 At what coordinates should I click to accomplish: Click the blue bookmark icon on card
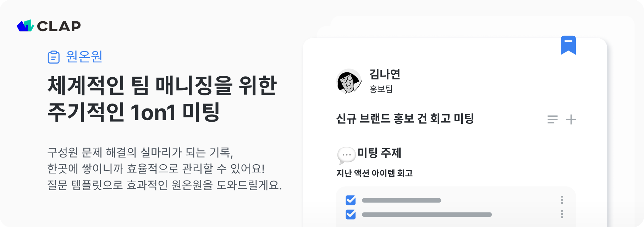pyautogui.click(x=568, y=45)
